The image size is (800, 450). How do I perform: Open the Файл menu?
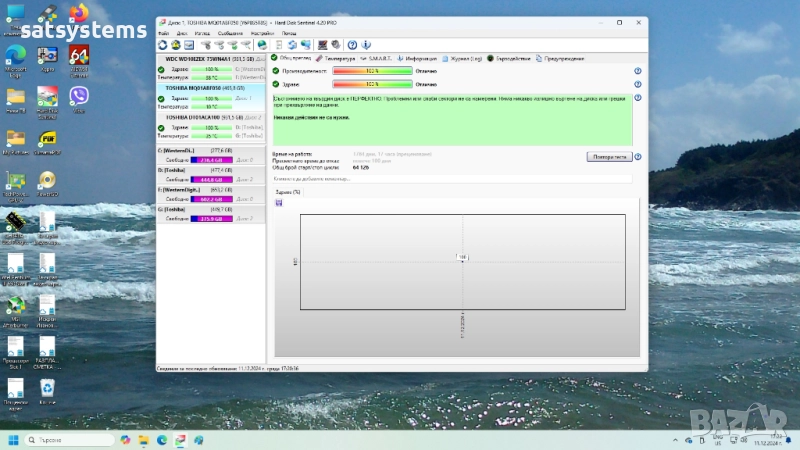pos(164,33)
